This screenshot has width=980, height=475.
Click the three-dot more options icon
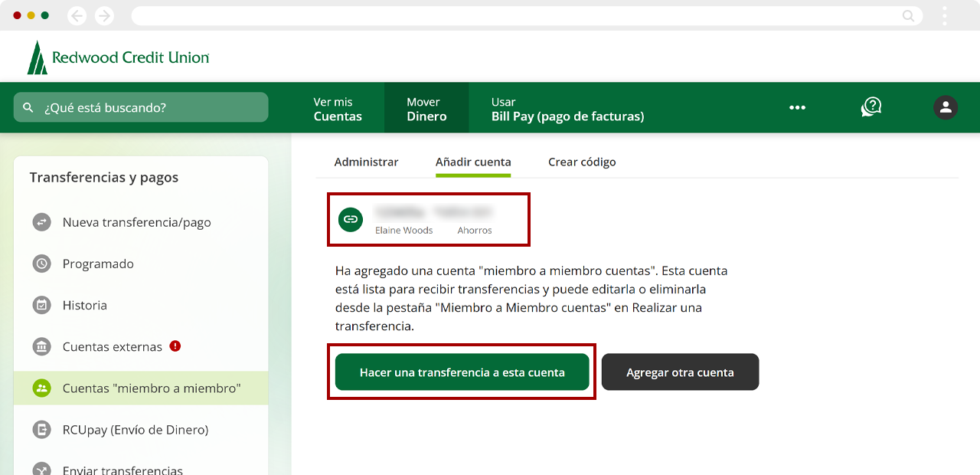[x=797, y=107]
